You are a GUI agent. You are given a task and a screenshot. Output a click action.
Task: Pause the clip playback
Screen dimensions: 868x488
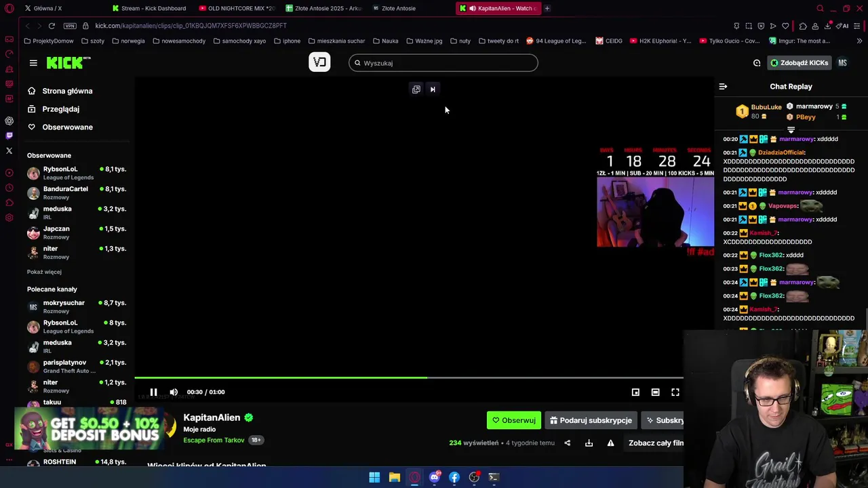pyautogui.click(x=153, y=392)
